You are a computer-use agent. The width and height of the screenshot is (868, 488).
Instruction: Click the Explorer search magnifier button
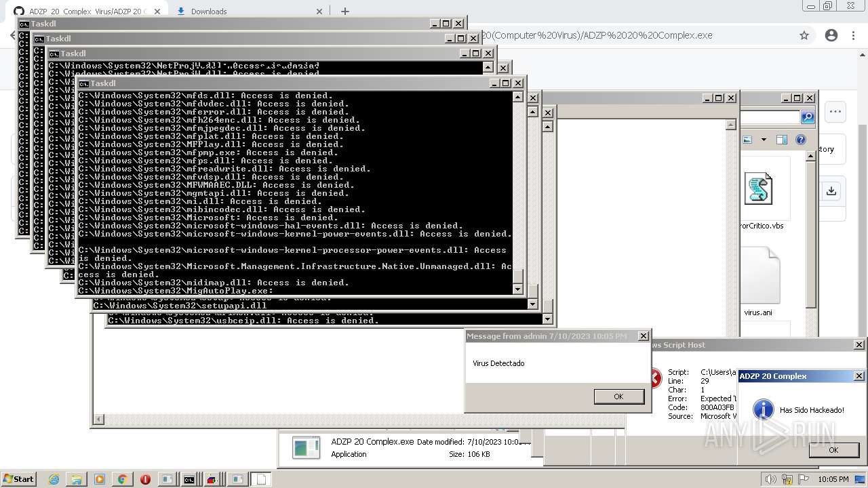808,117
